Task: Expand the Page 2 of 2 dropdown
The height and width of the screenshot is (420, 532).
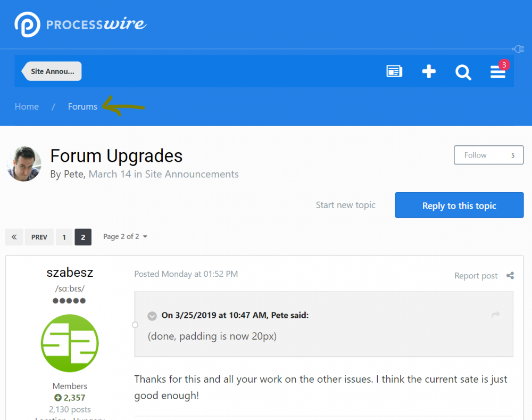Action: 125,236
